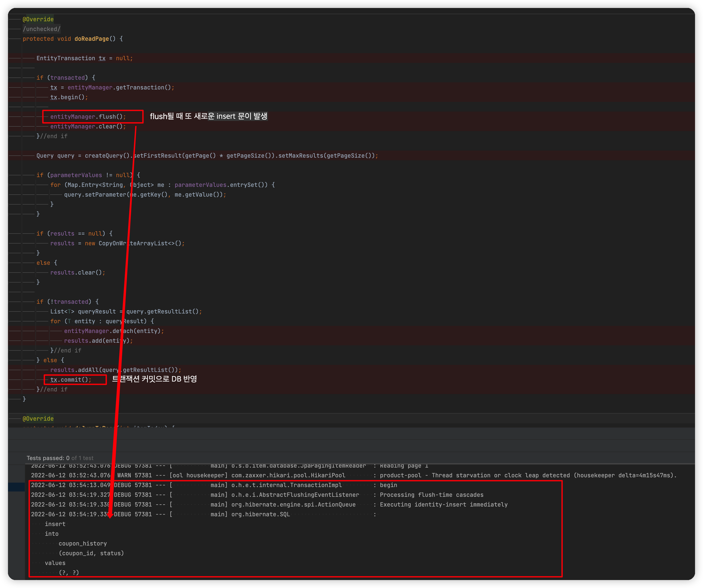The width and height of the screenshot is (703, 588).
Task: Click the coupon_history table name in SQL
Action: tap(83, 544)
